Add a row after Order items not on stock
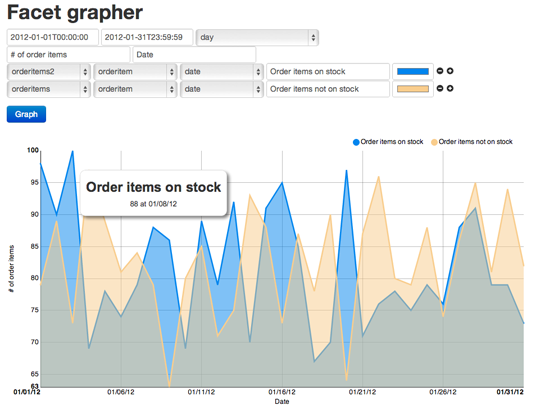Screen dimensions: 540x414 coord(450,89)
